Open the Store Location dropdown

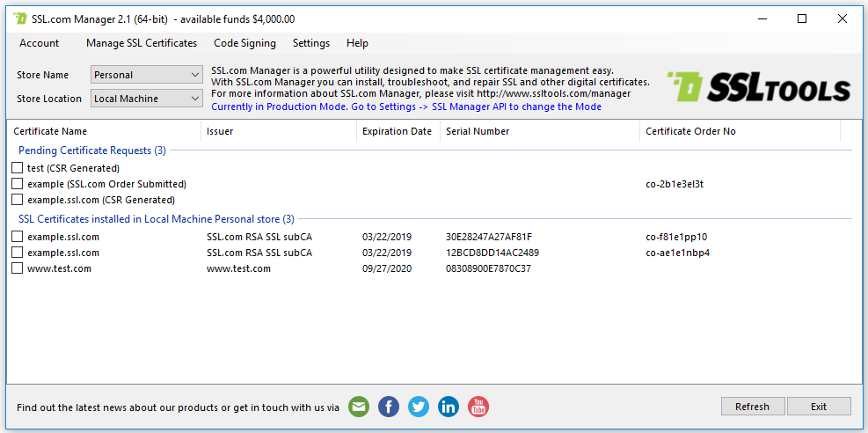[147, 99]
